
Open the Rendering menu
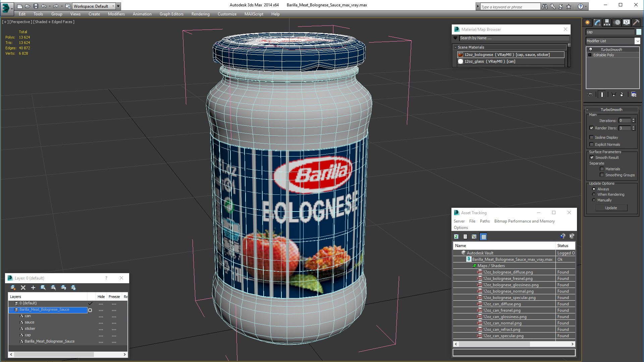200,14
